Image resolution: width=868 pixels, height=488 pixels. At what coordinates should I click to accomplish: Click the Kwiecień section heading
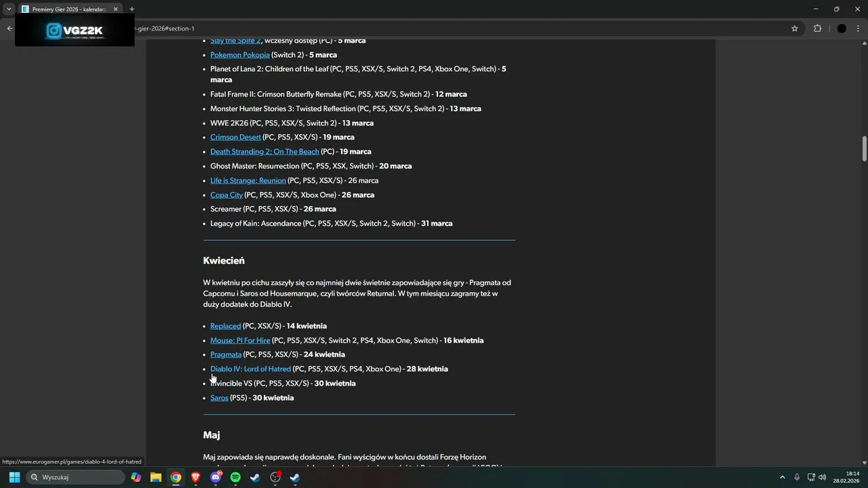224,260
